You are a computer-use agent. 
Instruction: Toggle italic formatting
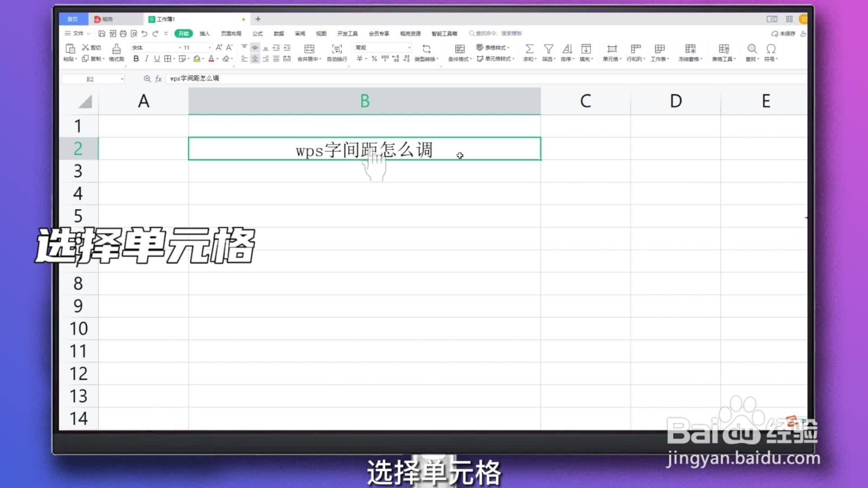(x=146, y=59)
